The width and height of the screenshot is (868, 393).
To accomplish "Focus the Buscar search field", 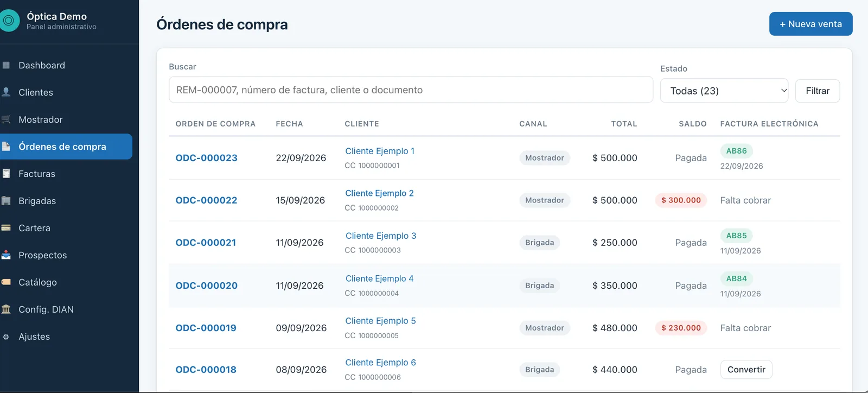I will [x=411, y=90].
